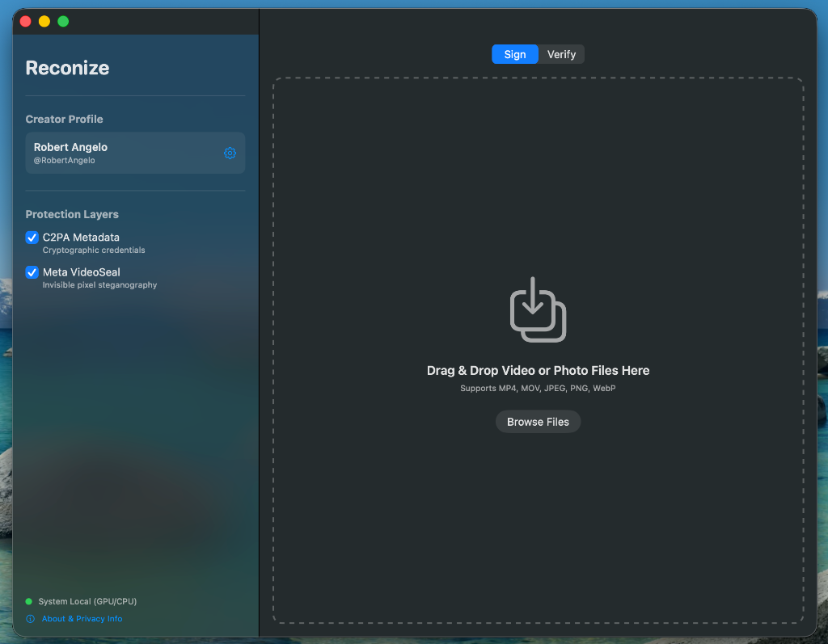Switch to the Verify tab
828x644 pixels.
tap(561, 54)
